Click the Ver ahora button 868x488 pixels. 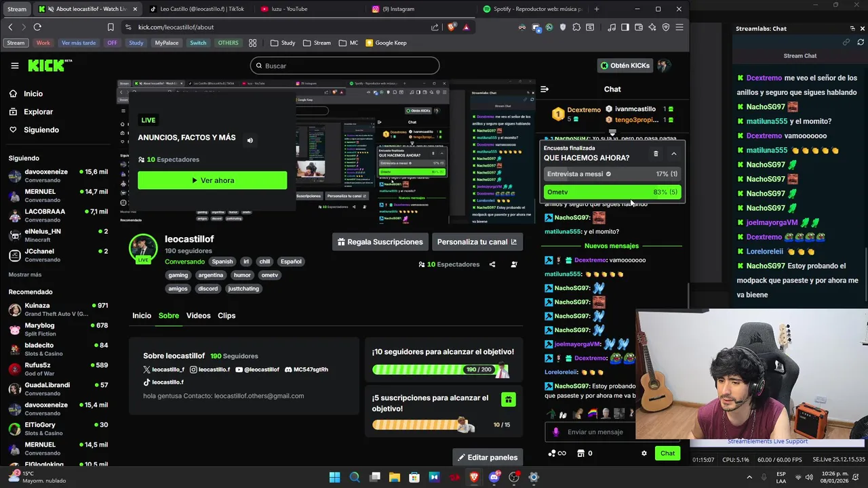[212, 180]
